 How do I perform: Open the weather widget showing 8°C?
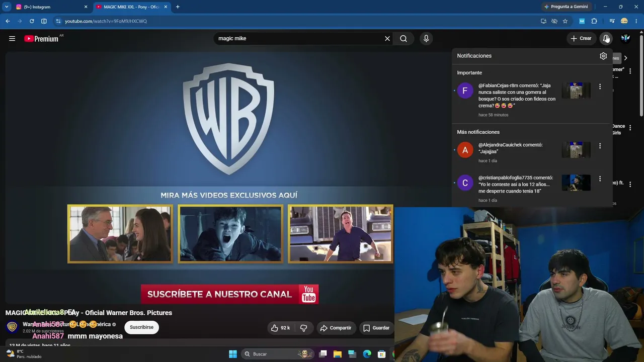click(24, 354)
